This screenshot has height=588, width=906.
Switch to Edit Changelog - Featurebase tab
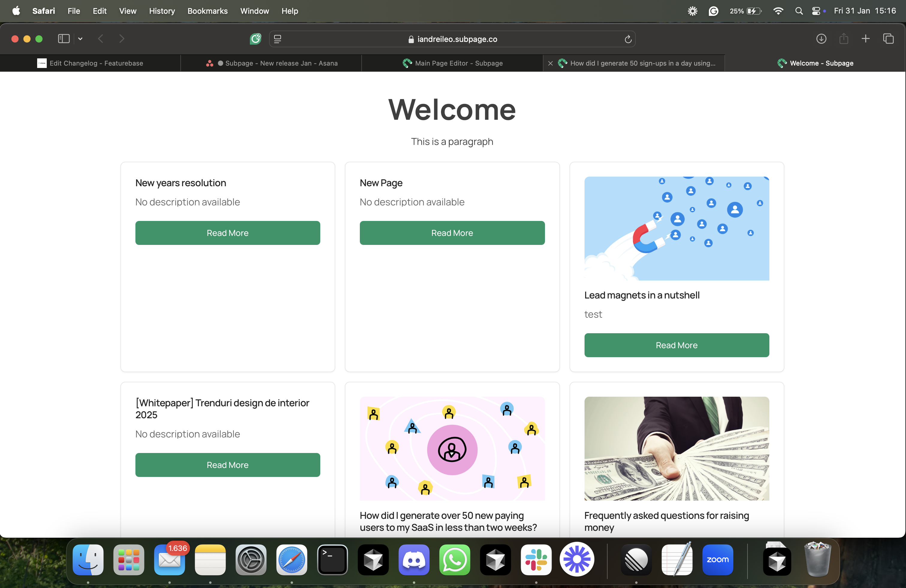(x=90, y=63)
